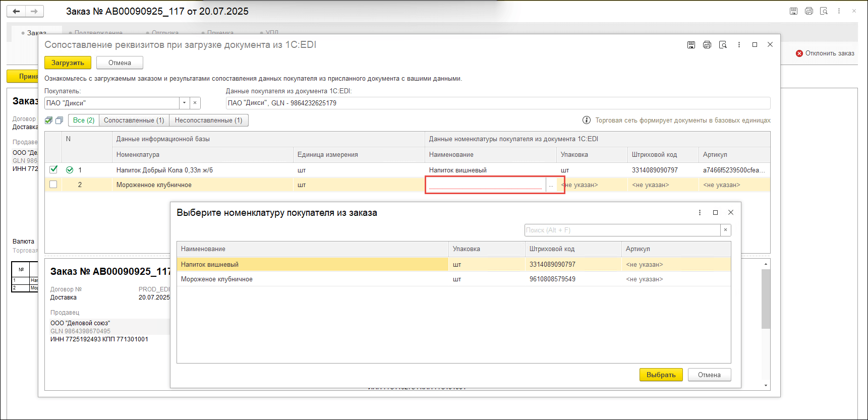Screen dimensions: 868x420
Task: Click the back arrow navigation button
Action: [x=16, y=11]
